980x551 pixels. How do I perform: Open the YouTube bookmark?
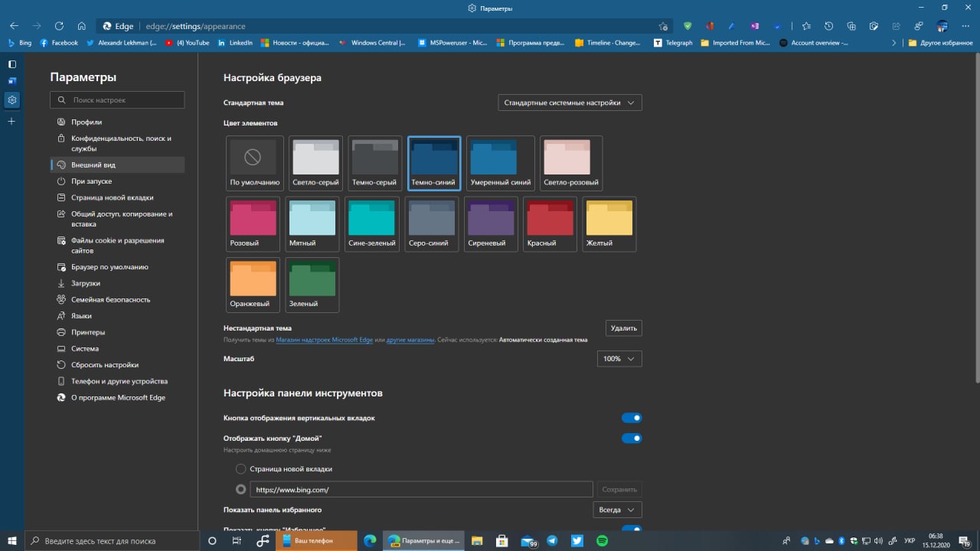(188, 43)
